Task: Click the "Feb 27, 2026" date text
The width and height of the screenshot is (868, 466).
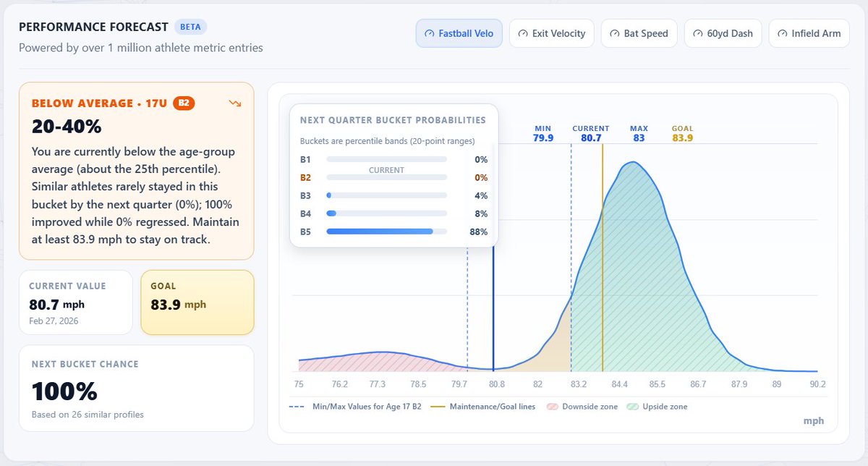Action: 54,321
